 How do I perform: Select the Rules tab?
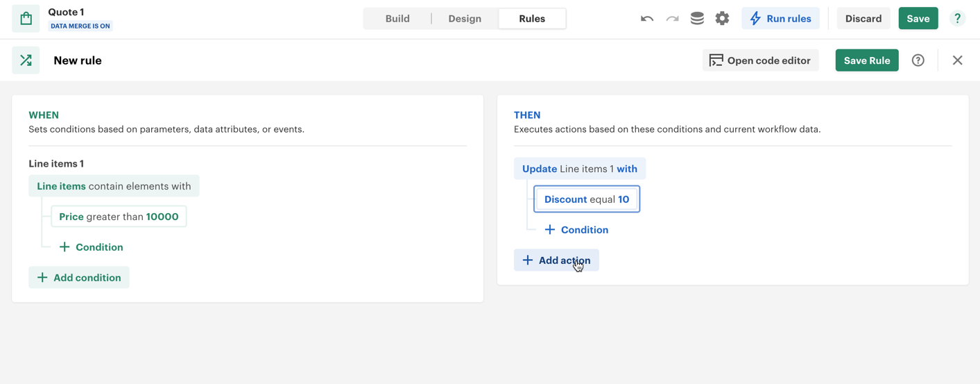(532, 19)
